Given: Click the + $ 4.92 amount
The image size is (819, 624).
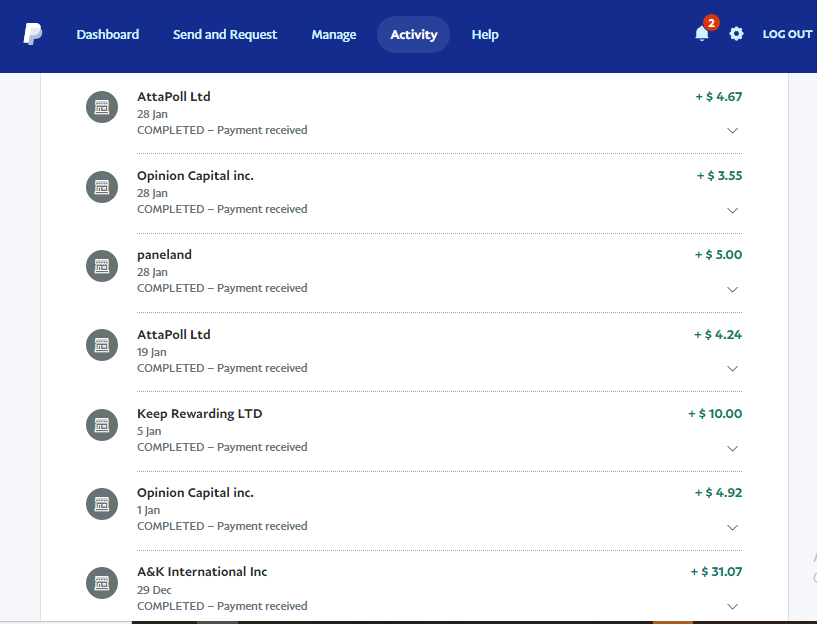Looking at the screenshot, I should point(718,492).
